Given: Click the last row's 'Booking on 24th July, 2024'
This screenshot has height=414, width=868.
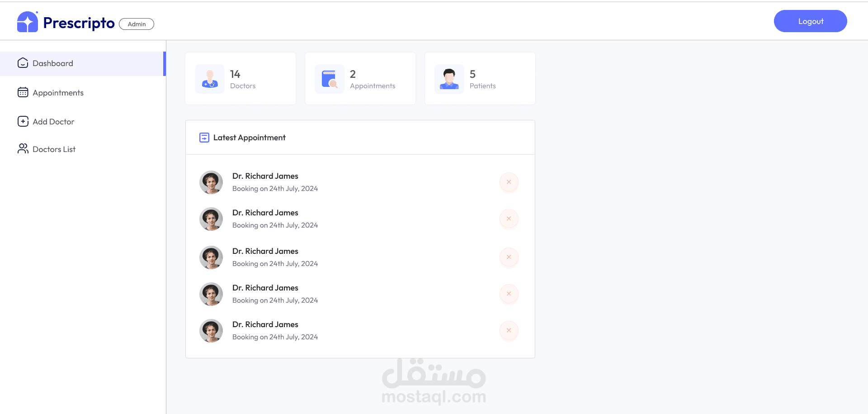Looking at the screenshot, I should [275, 337].
